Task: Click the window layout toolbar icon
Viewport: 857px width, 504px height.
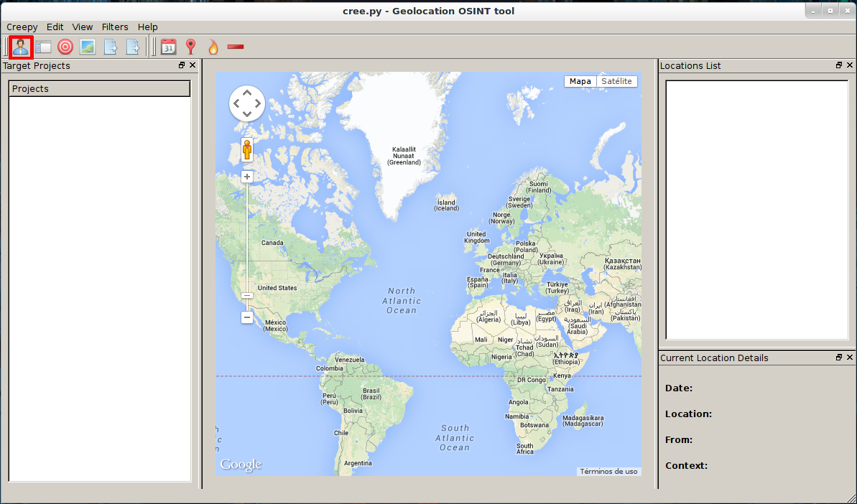Action: tap(44, 47)
